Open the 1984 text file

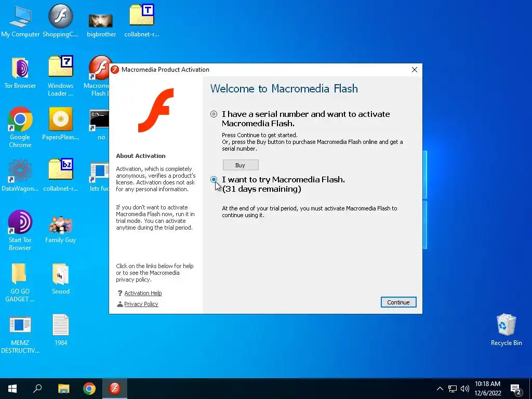tap(60, 330)
